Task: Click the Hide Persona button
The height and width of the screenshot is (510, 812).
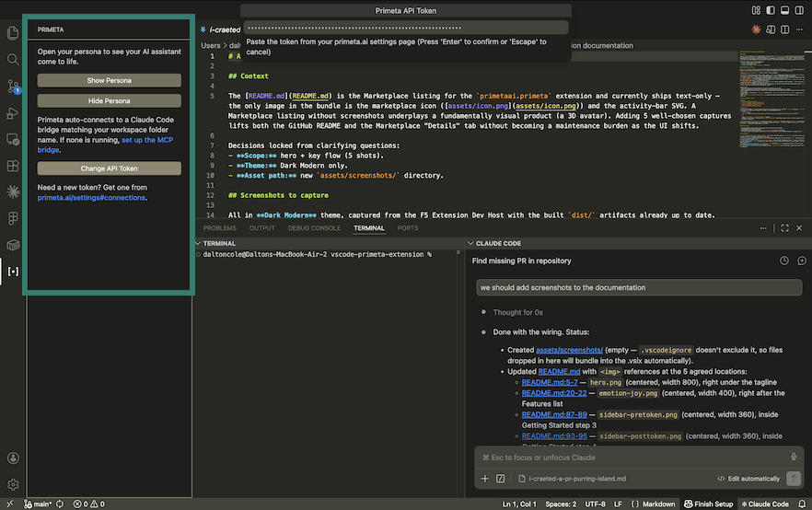Action: 110,100
